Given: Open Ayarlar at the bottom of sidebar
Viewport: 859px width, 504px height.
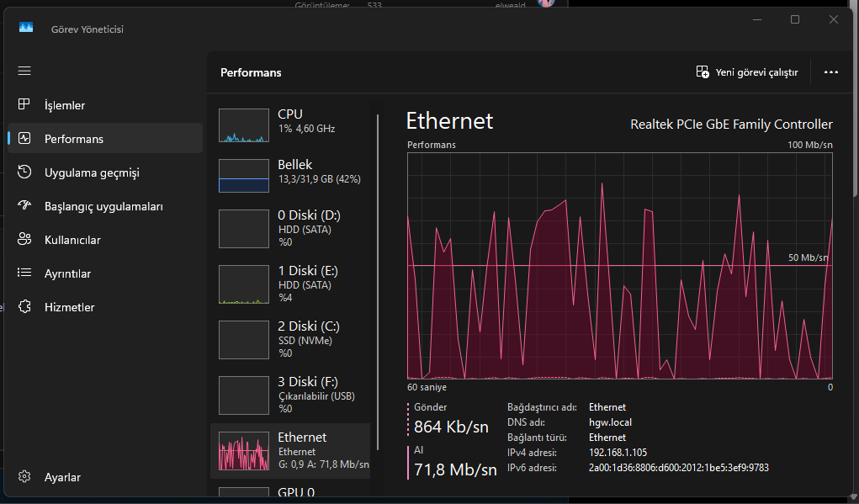Looking at the screenshot, I should click(x=105, y=476).
